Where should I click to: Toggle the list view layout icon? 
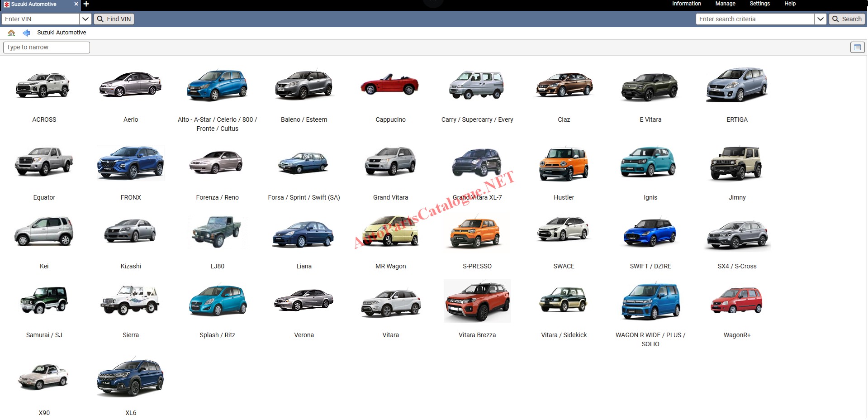click(857, 48)
